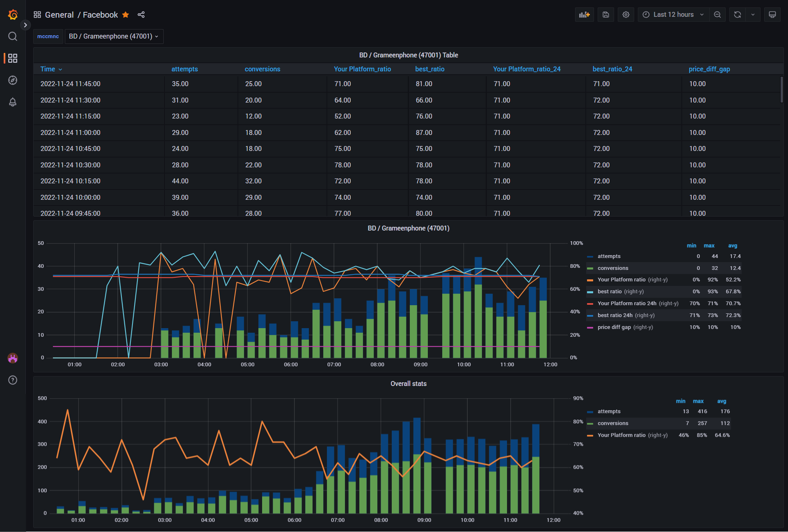This screenshot has height=532, width=788.
Task: Open the Last 12 hours time picker
Action: [x=673, y=15]
